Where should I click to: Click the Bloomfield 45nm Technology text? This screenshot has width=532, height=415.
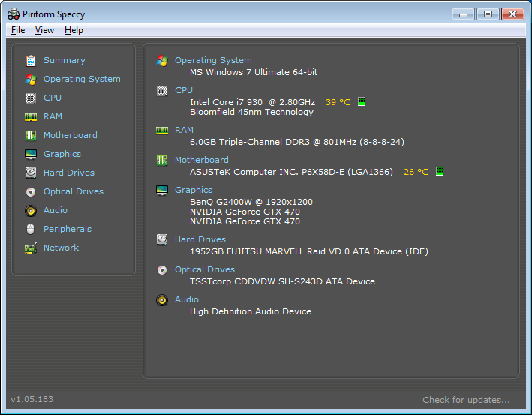coord(251,113)
